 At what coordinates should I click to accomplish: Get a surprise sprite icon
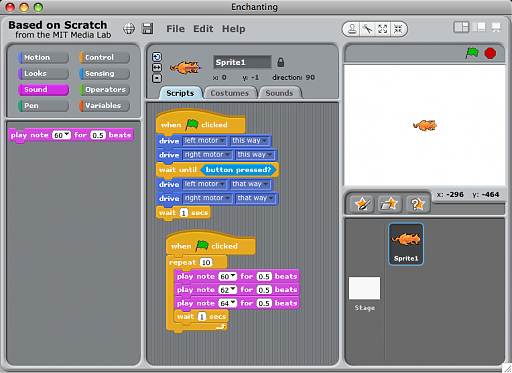[418, 204]
